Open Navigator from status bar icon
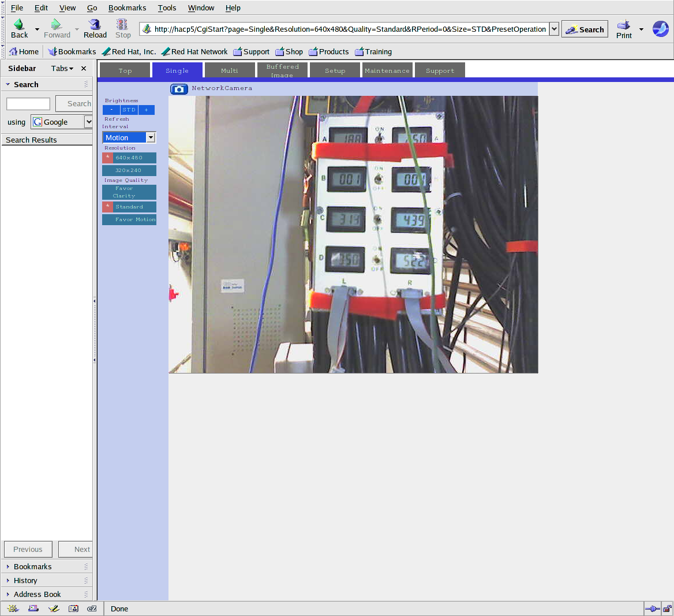The width and height of the screenshot is (674, 616). point(13,608)
